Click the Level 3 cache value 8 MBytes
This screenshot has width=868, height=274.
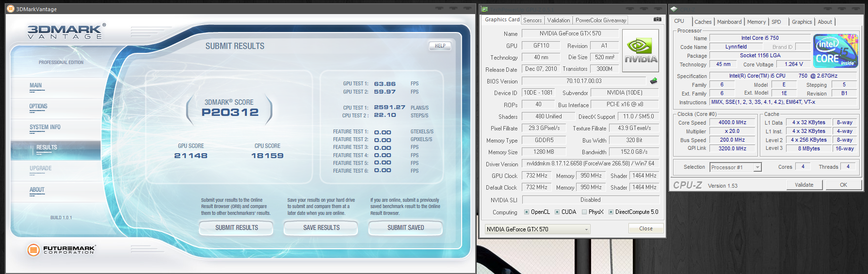tap(809, 148)
